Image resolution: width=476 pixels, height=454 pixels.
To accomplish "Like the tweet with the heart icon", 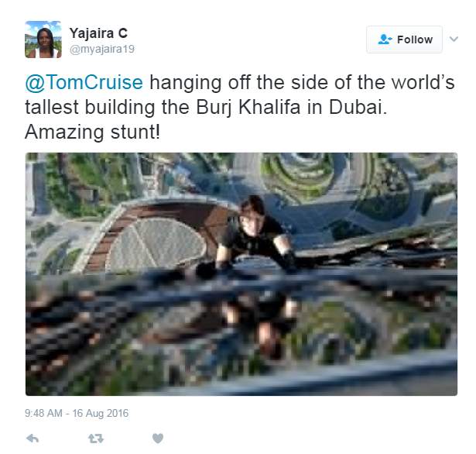I will point(158,439).
